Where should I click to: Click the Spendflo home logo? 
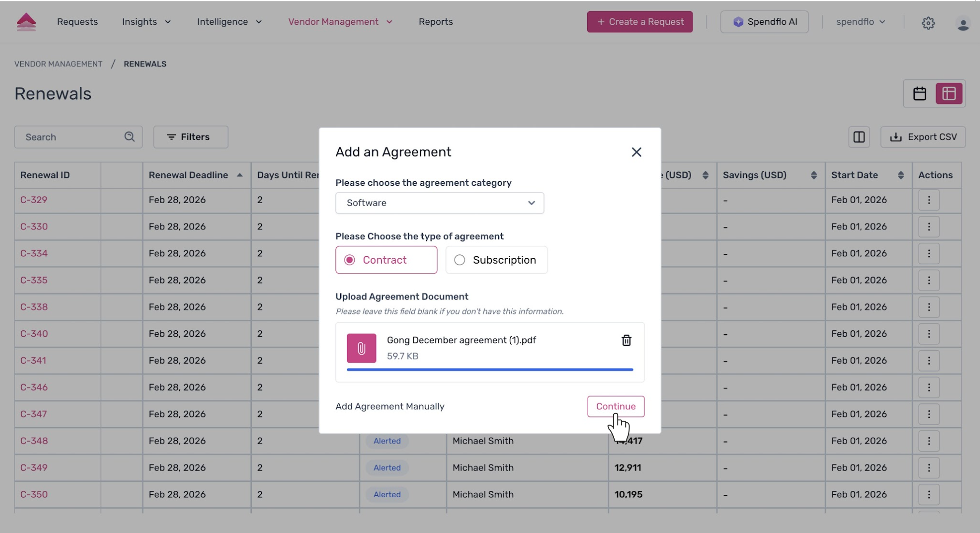26,22
